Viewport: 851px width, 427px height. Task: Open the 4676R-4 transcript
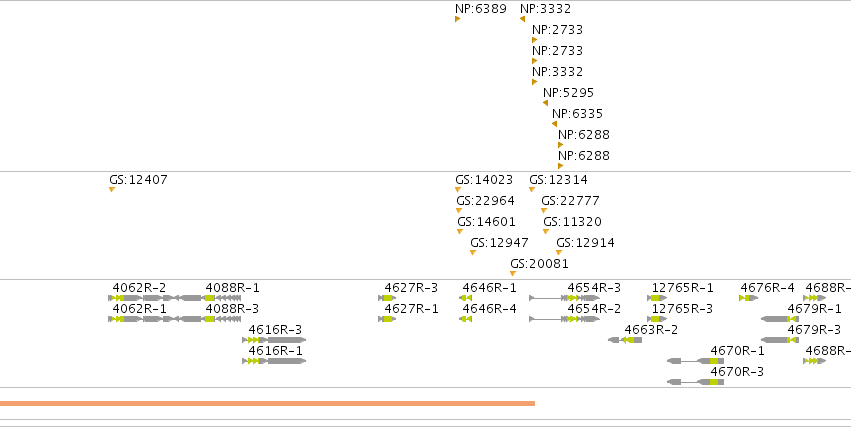point(749,298)
